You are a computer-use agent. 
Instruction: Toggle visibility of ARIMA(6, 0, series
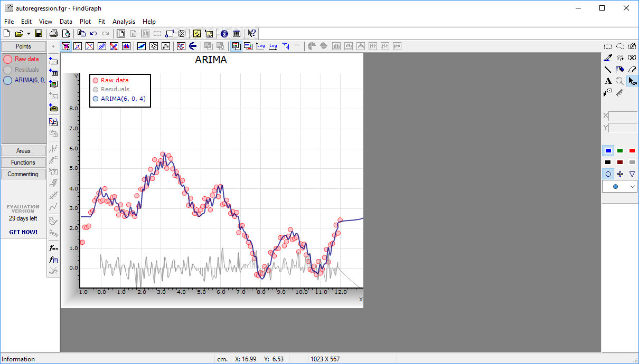coord(8,80)
